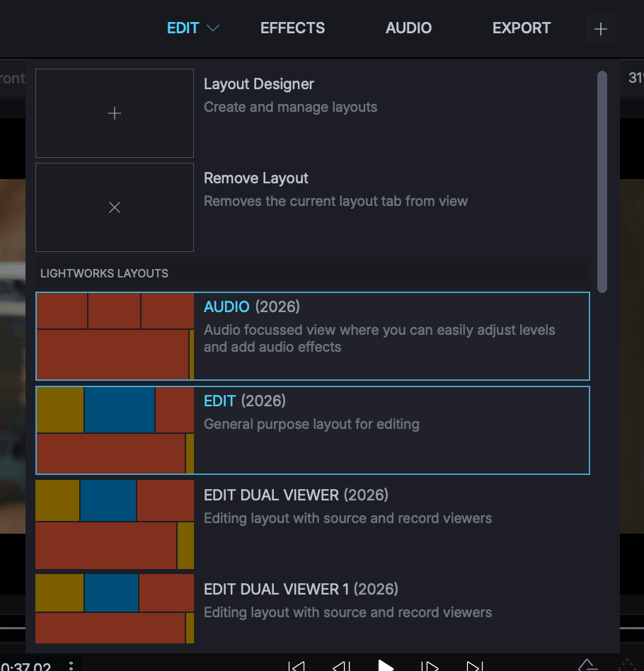Open Layout Designer entry
Viewport: 644px width, 671px height.
[x=312, y=113]
